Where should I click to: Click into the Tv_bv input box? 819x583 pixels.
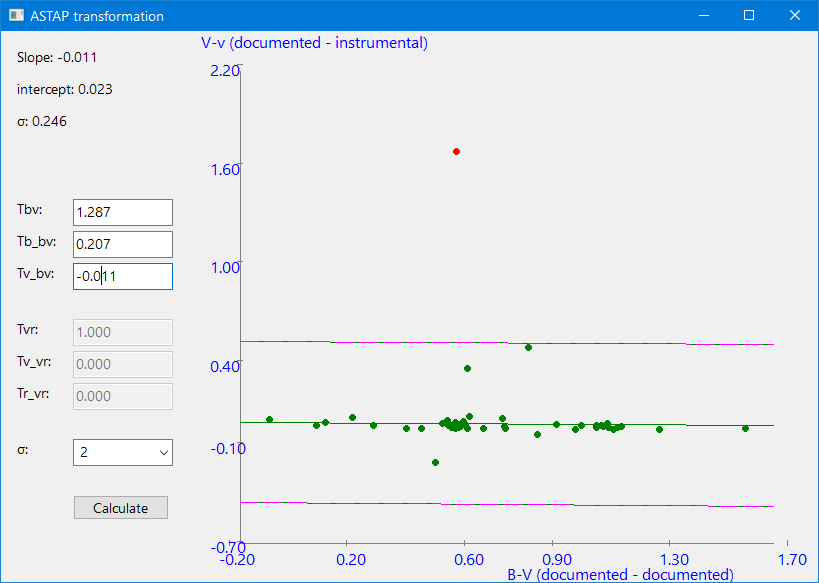click(x=123, y=276)
